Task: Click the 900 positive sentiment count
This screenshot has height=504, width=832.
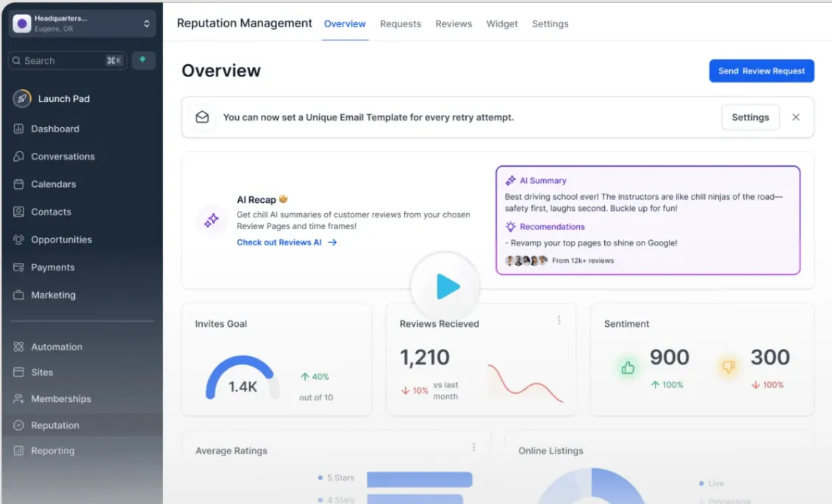Action: 670,357
